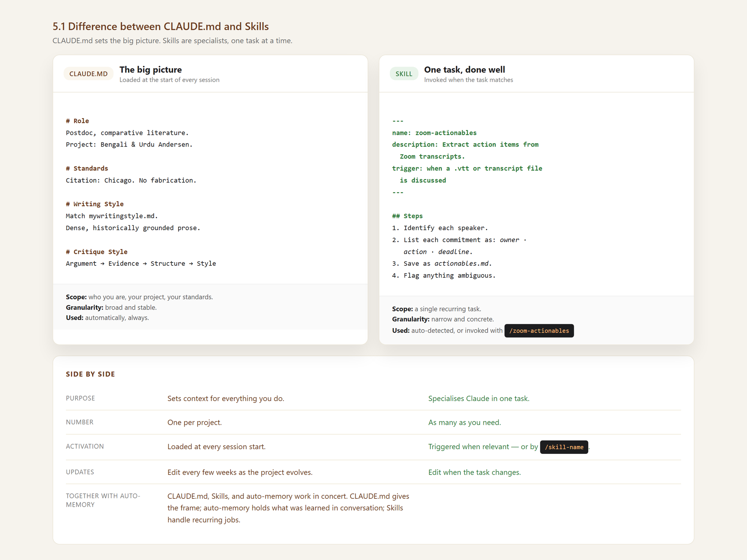Image resolution: width=747 pixels, height=560 pixels.
Task: Click the 'SIDE BY SIDE' table heading
Action: [x=90, y=374]
